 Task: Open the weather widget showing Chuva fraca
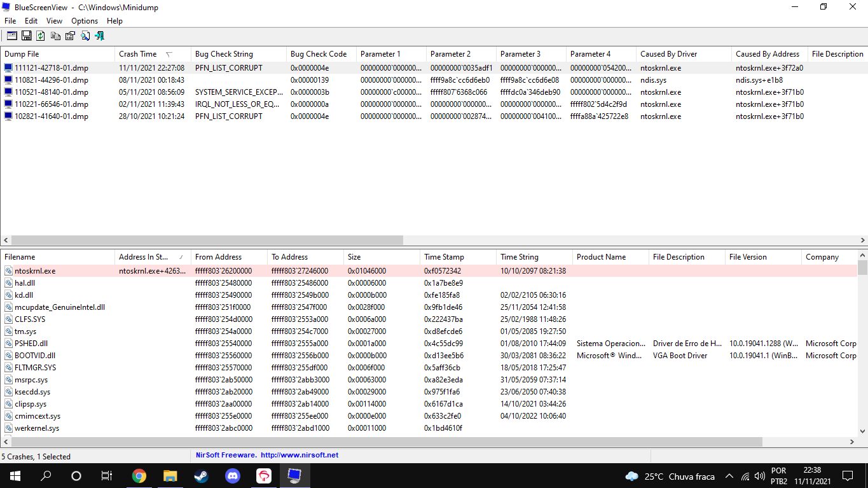coord(670,476)
